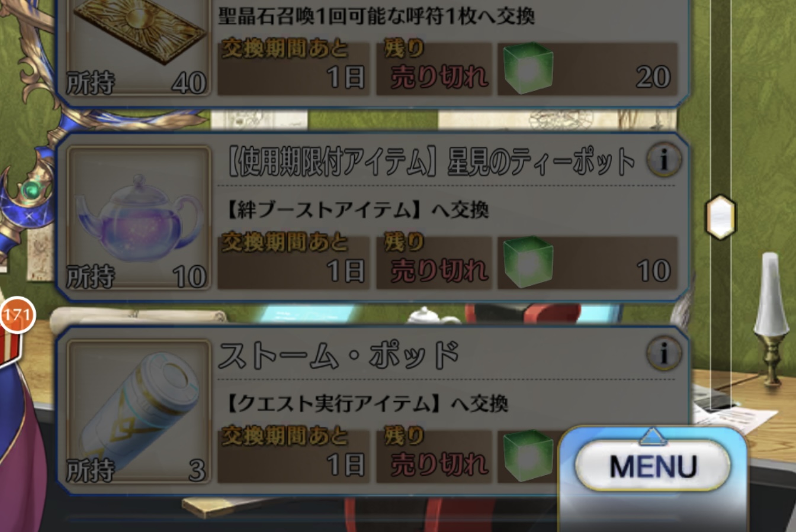Click 【クエスト実行アイテム】へ交換 description
Viewport: 796px width, 532px height.
point(367,404)
